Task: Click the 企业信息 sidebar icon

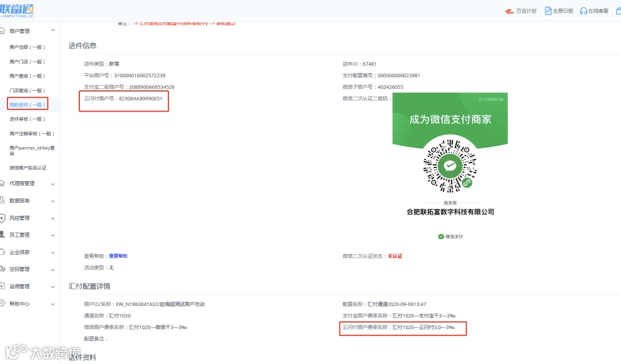Action: (2, 252)
